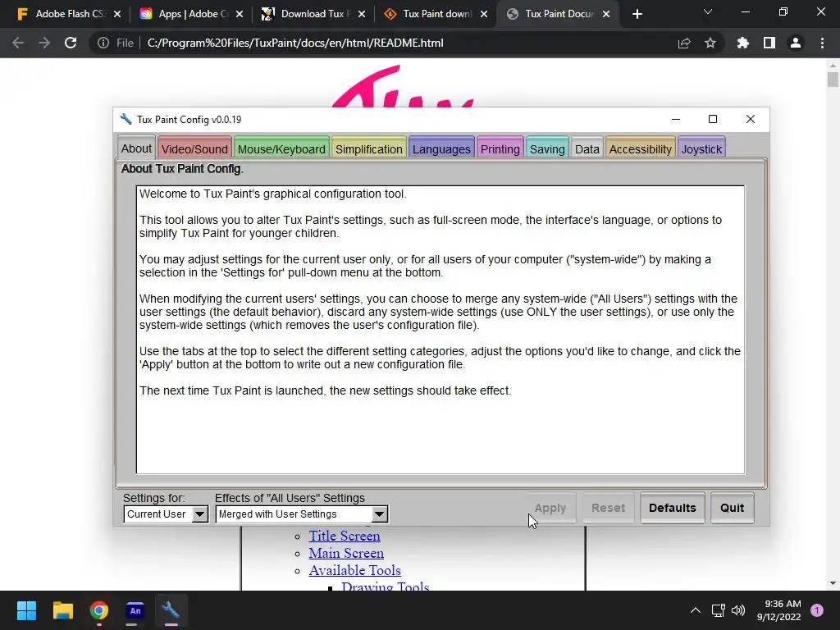Select the Languages tab
The height and width of the screenshot is (630, 840).
(x=441, y=148)
